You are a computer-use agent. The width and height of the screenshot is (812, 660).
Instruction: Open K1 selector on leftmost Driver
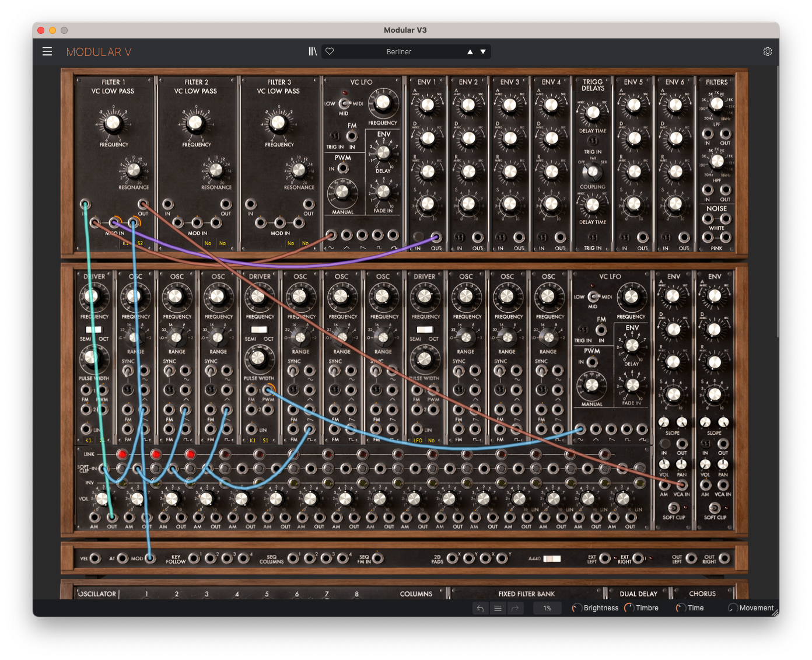coord(88,441)
